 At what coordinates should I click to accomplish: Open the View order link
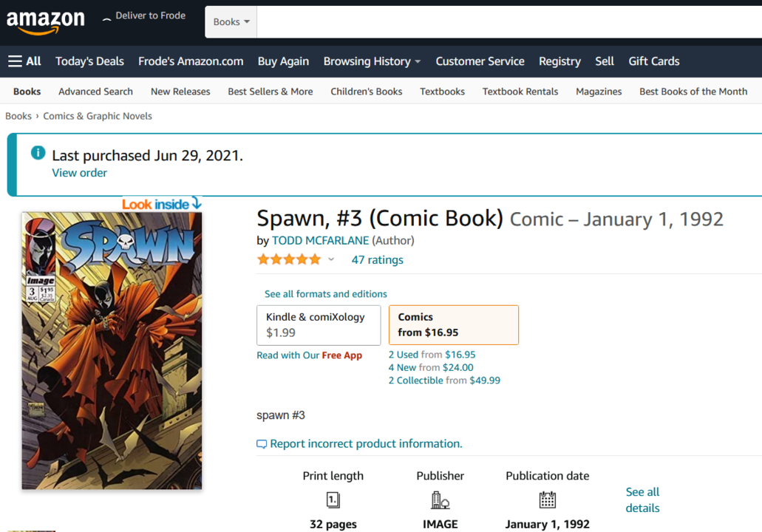pyautogui.click(x=79, y=172)
